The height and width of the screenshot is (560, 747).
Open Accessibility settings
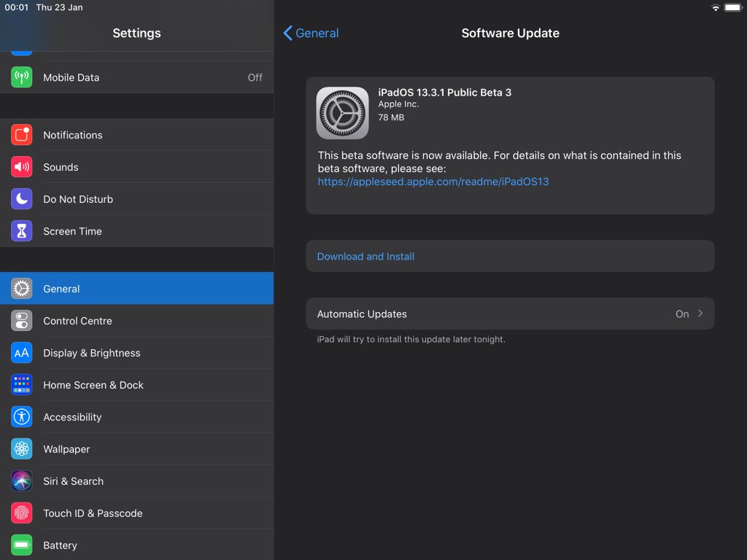coord(136,417)
